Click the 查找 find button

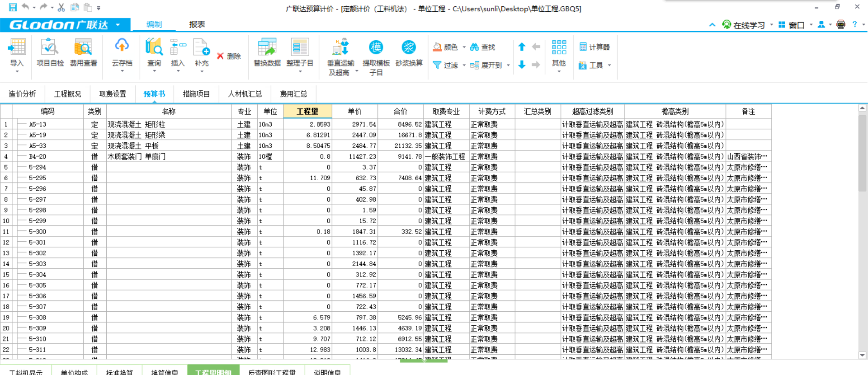(x=483, y=47)
